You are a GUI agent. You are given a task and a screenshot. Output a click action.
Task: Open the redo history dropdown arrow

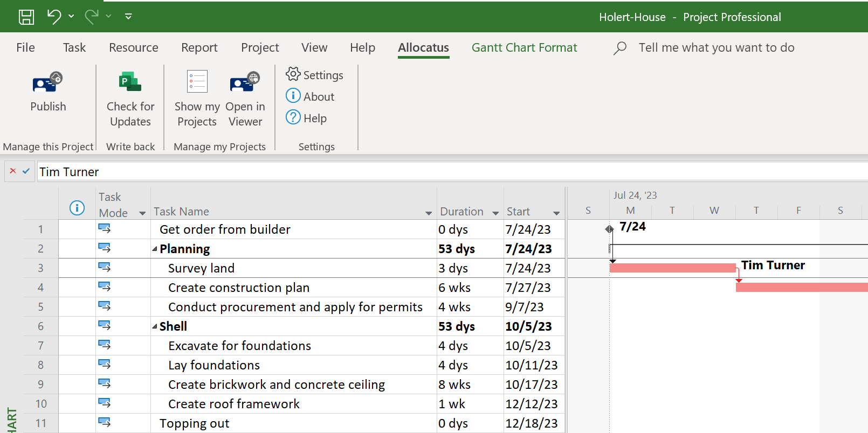(108, 16)
